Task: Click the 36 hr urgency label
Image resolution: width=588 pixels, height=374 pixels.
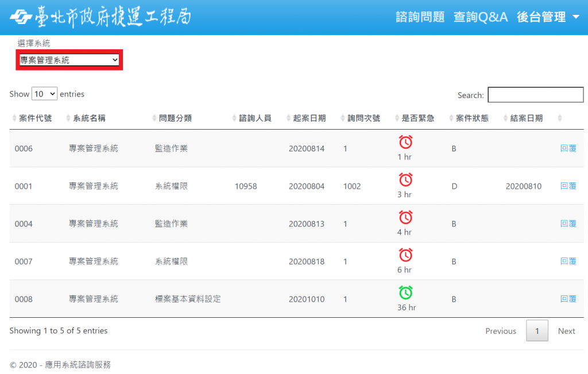Action: click(407, 307)
